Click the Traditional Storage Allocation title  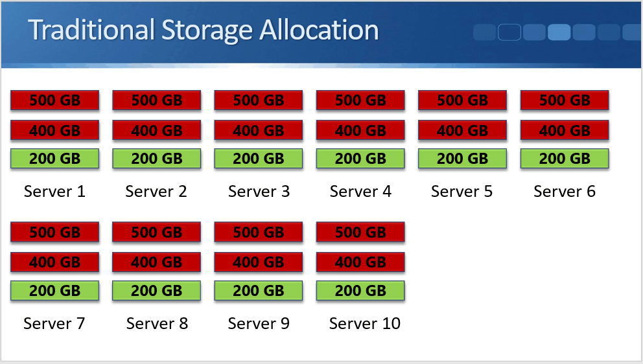click(x=203, y=31)
